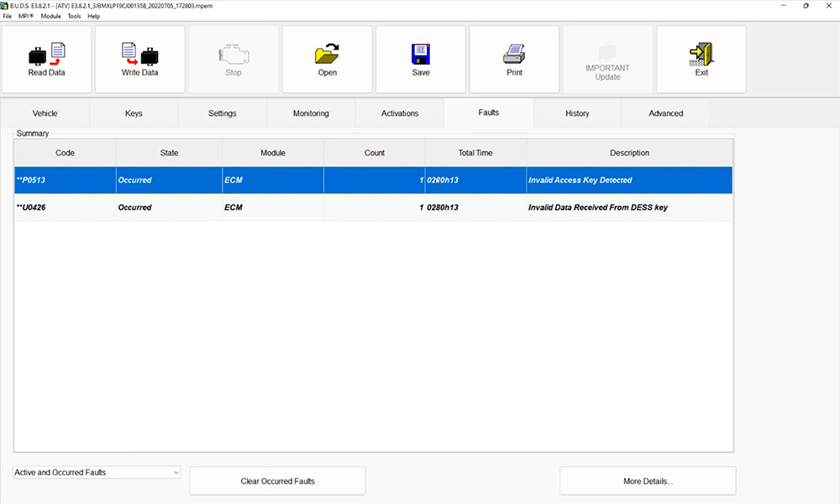The height and width of the screenshot is (504, 840).
Task: Save using the floppy disk icon
Action: pos(421,55)
